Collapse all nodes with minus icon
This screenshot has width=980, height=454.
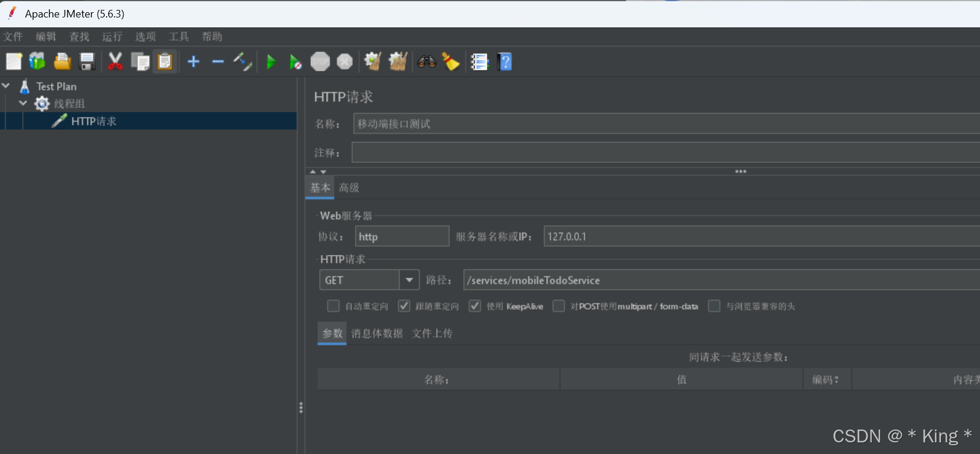click(x=218, y=61)
